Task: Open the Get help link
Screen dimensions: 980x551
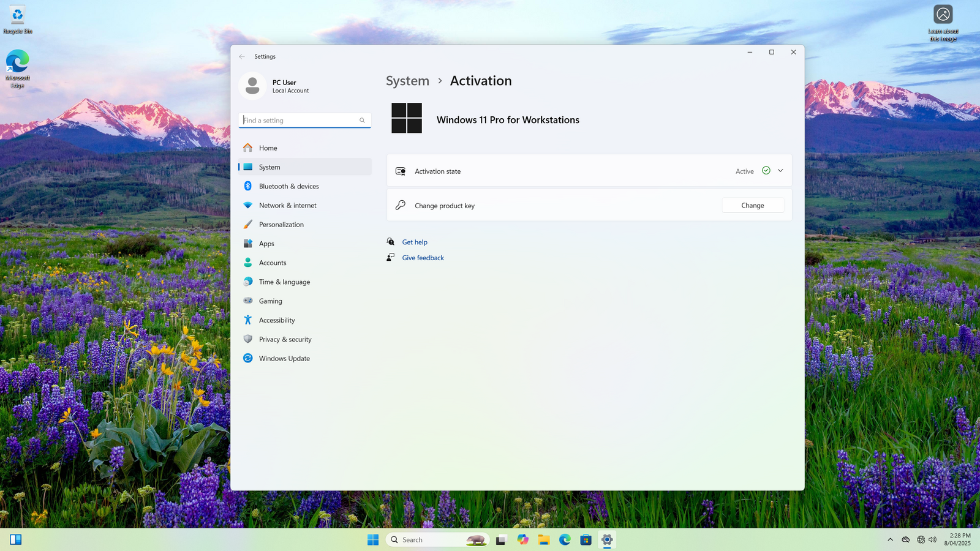Action: 415,242
